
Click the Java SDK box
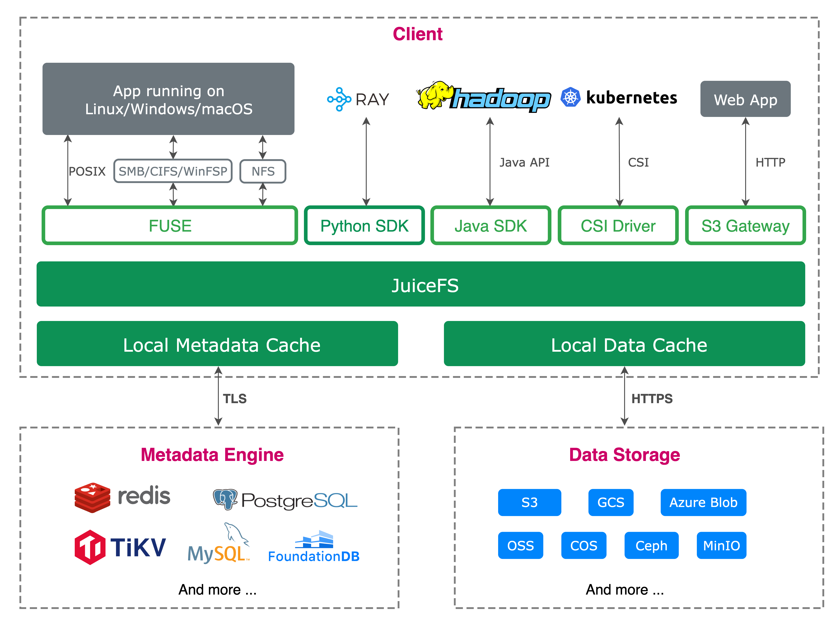(490, 225)
